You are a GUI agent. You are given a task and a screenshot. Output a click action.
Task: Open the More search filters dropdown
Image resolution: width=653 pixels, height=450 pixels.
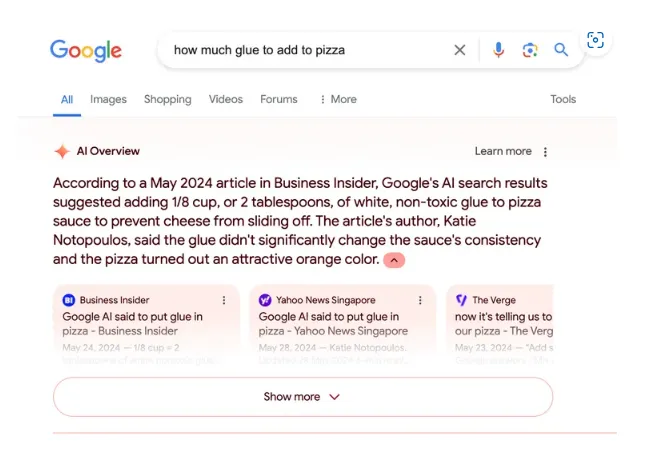tap(337, 99)
